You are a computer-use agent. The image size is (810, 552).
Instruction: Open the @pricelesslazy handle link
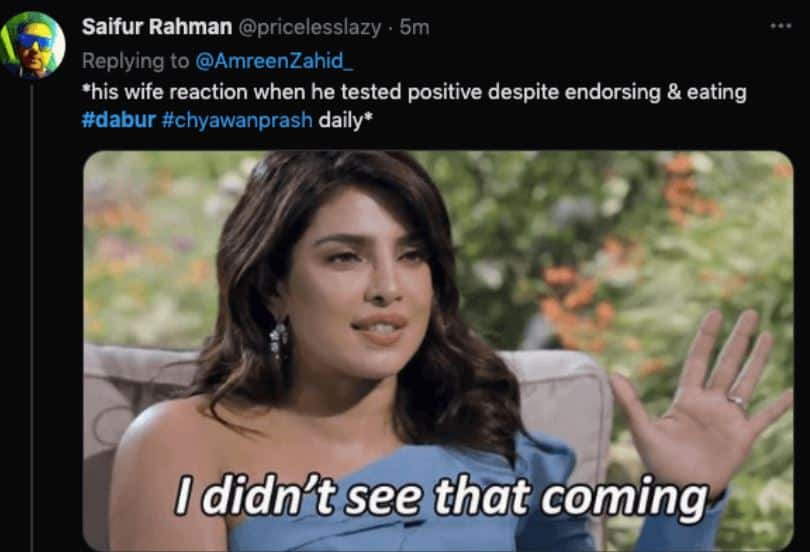tap(309, 27)
